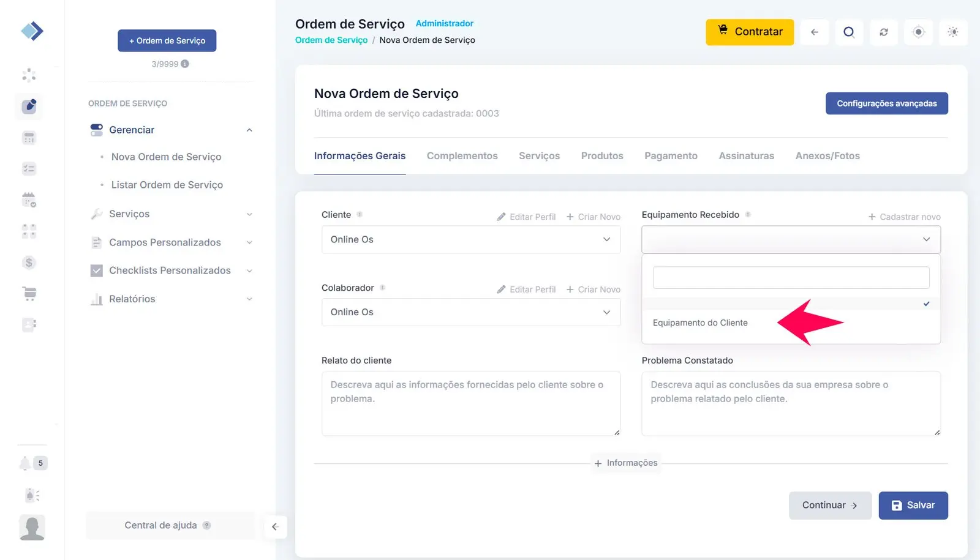Select Equipamento do Cliente option

point(700,323)
